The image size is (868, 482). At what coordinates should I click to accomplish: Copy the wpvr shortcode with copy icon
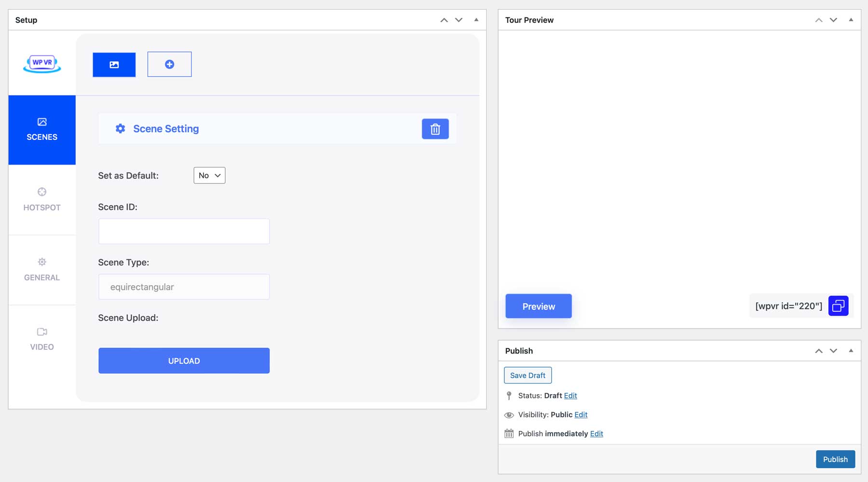(x=838, y=306)
